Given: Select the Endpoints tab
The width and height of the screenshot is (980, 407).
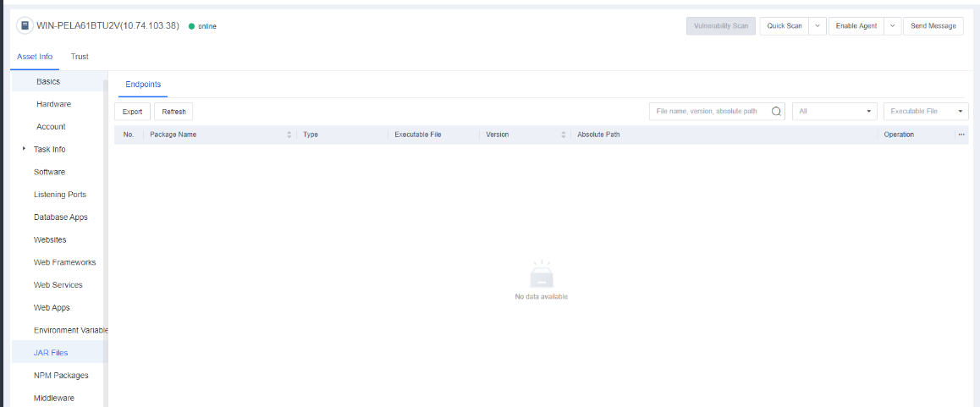Looking at the screenshot, I should pyautogui.click(x=143, y=84).
